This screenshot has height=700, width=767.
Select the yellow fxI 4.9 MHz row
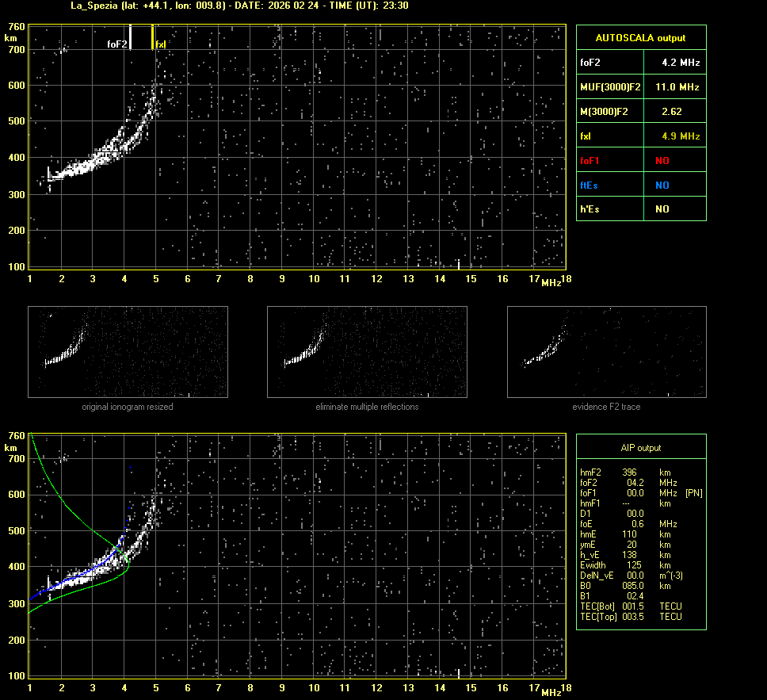(x=640, y=136)
